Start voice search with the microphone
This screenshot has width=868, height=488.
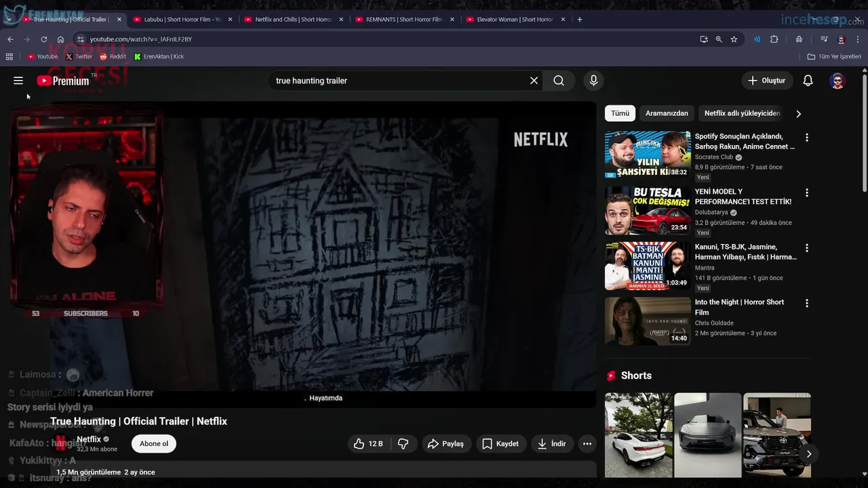point(593,81)
